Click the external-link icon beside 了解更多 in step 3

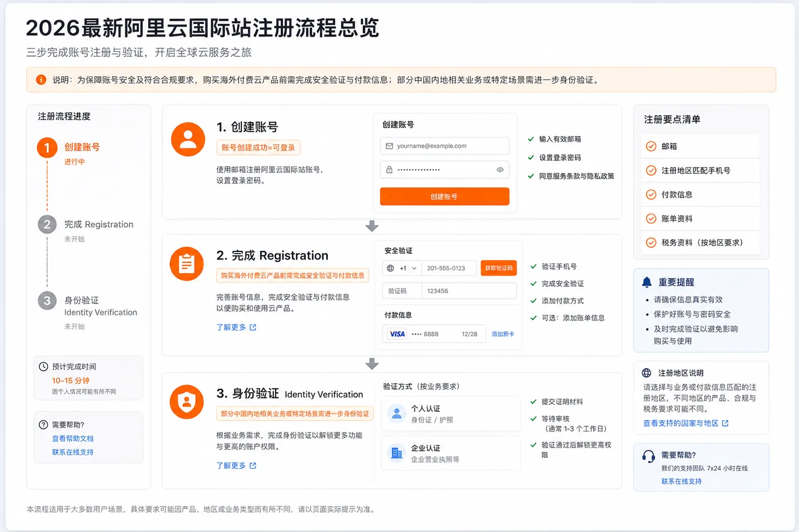pos(253,466)
